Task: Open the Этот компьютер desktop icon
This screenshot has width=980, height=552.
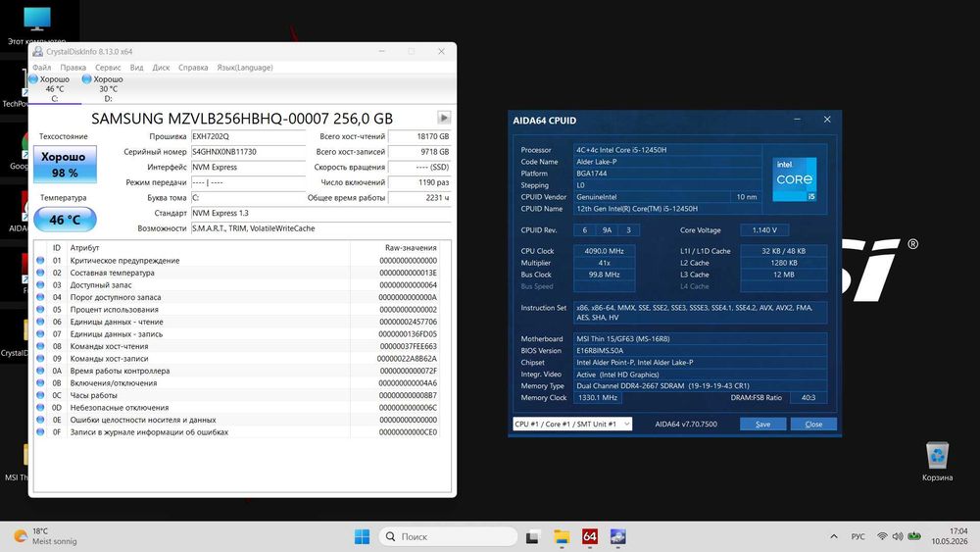Action: [x=37, y=25]
